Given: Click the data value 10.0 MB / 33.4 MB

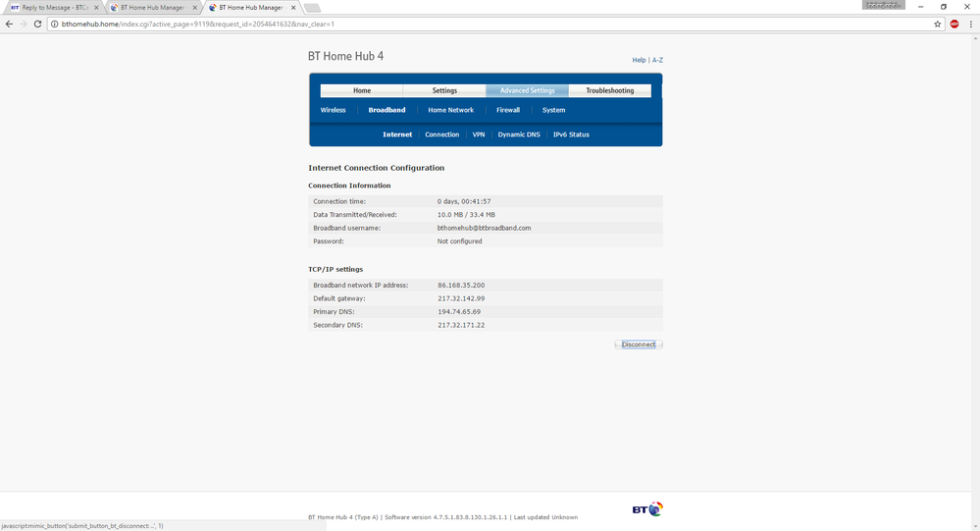Looking at the screenshot, I should [466, 215].
